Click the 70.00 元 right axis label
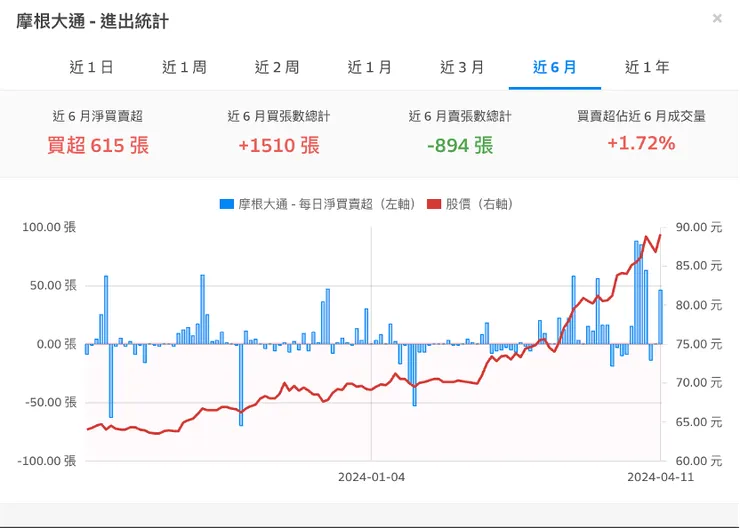Viewport: 740px width, 528px height. click(x=699, y=383)
